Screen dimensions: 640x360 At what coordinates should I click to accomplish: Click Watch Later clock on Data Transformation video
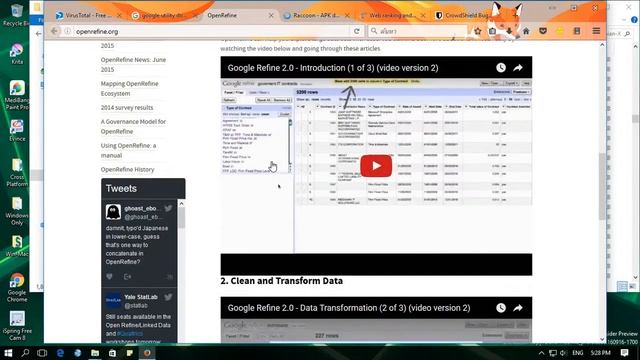click(x=501, y=308)
